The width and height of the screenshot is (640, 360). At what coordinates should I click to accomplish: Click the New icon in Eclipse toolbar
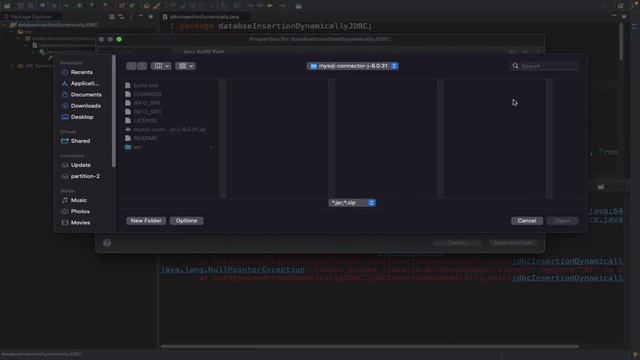tap(7, 6)
